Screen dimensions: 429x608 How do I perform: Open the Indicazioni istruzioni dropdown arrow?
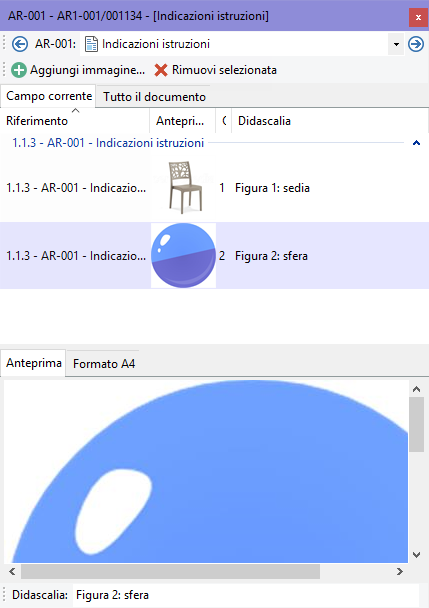(x=396, y=44)
